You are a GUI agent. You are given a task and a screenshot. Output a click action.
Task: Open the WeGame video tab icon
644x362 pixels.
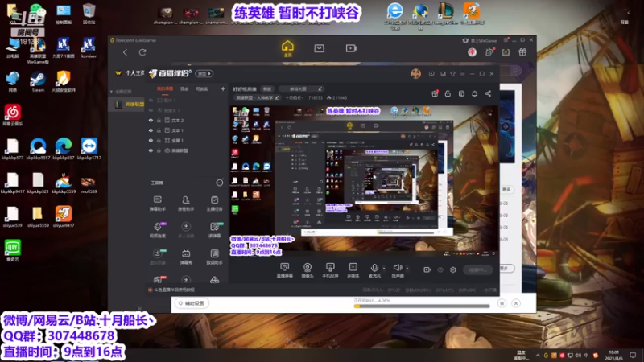351,48
